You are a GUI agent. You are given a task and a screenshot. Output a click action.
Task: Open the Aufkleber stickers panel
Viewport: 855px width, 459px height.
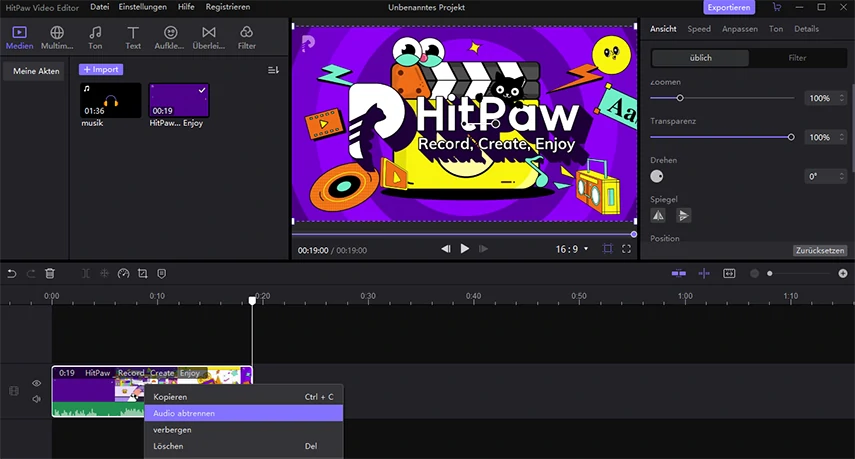tap(170, 38)
